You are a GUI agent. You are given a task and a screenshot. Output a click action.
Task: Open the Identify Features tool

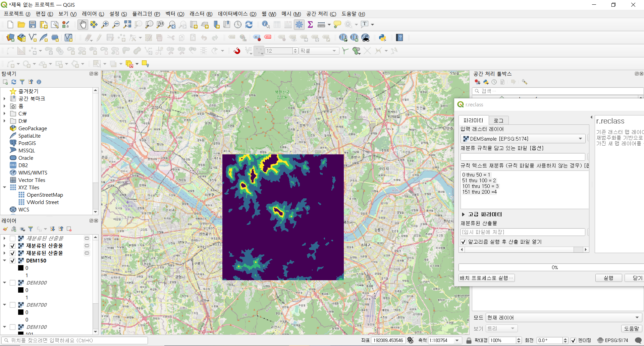pos(266,24)
